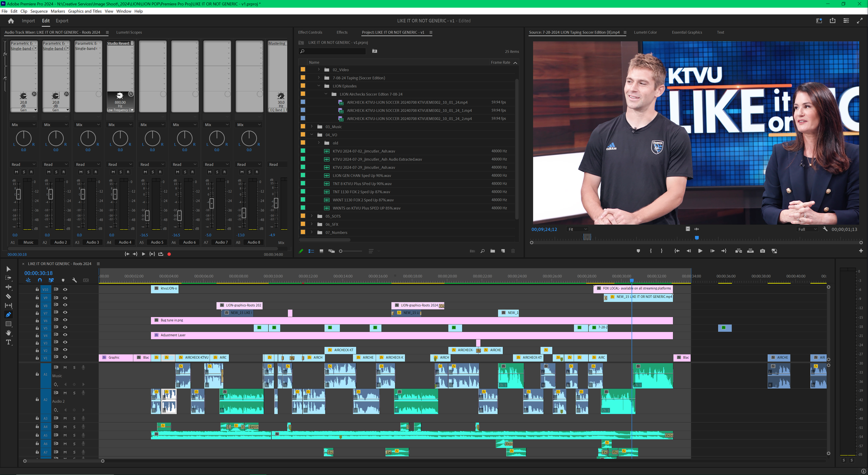Select the Type tool
The image size is (868, 475).
tap(8, 342)
